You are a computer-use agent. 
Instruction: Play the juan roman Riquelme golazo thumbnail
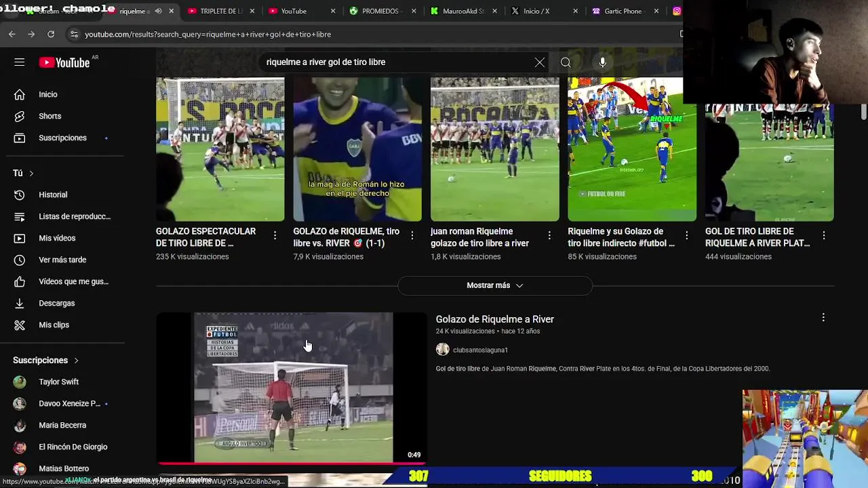(495, 149)
